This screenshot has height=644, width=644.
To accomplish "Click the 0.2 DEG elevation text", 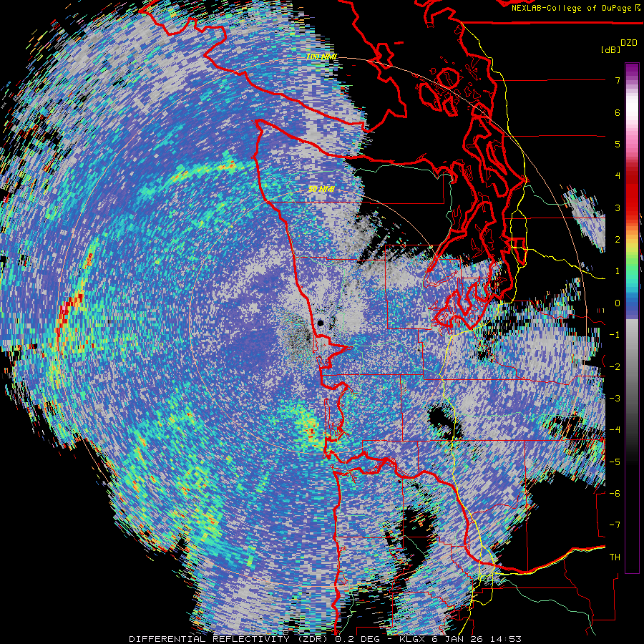I will (358, 639).
